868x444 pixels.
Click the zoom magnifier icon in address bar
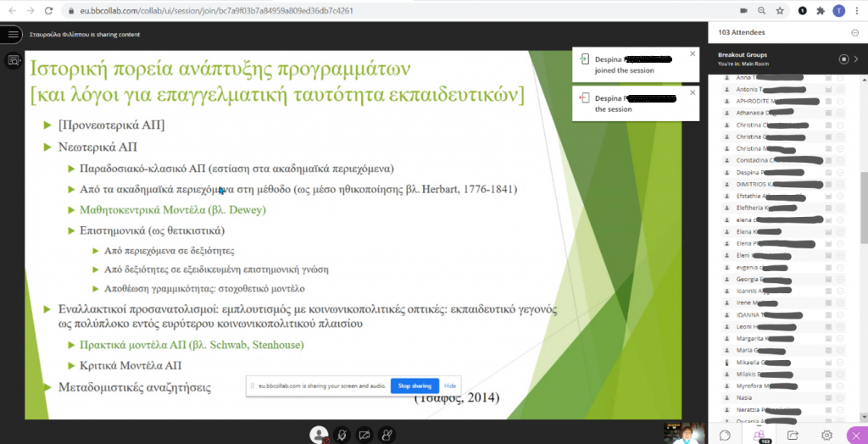pos(762,10)
